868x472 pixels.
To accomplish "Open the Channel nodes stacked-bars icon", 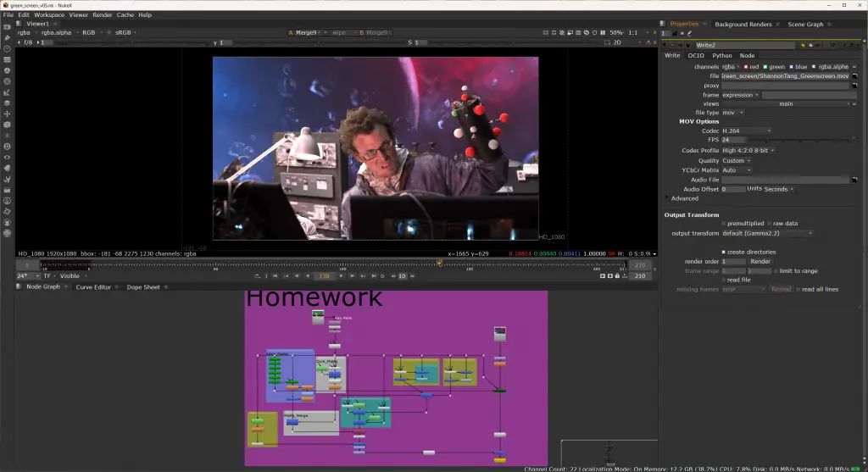I will point(7,60).
